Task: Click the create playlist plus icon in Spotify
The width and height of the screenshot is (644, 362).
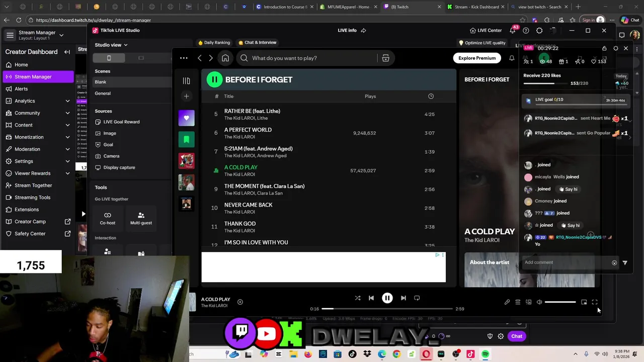Action: click(186, 96)
